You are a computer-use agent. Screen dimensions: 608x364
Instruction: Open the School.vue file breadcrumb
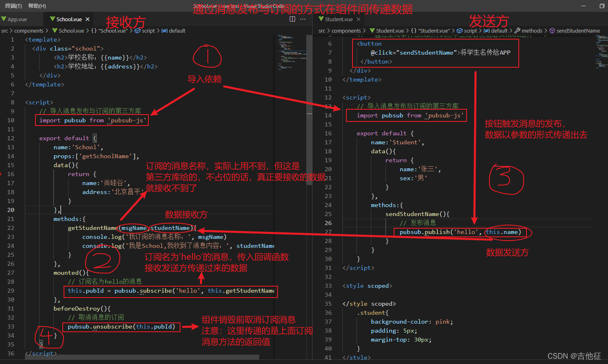(71, 31)
